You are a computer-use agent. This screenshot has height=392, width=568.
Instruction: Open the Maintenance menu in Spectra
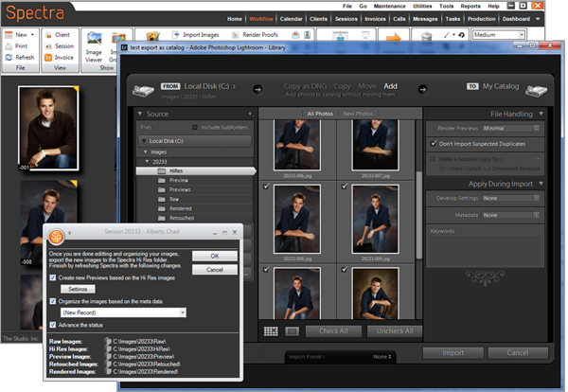pos(389,7)
